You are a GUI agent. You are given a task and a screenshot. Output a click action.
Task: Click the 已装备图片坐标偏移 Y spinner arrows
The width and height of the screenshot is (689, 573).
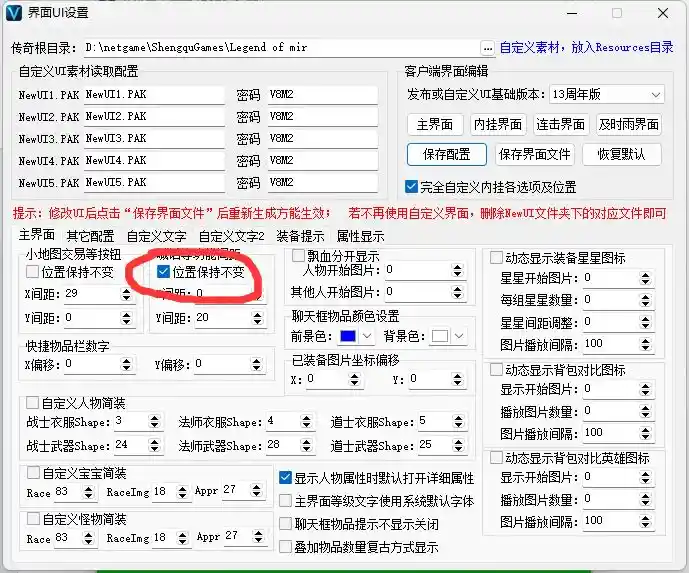457,379
